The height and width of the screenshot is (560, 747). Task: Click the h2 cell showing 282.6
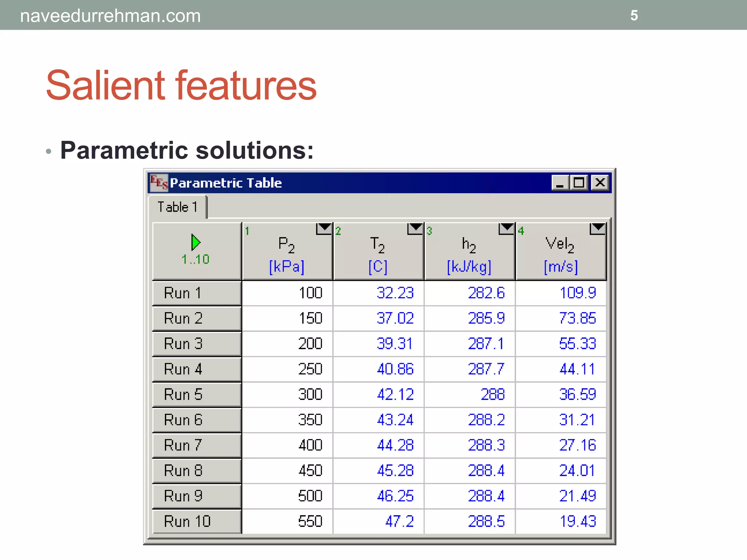[x=470, y=293]
